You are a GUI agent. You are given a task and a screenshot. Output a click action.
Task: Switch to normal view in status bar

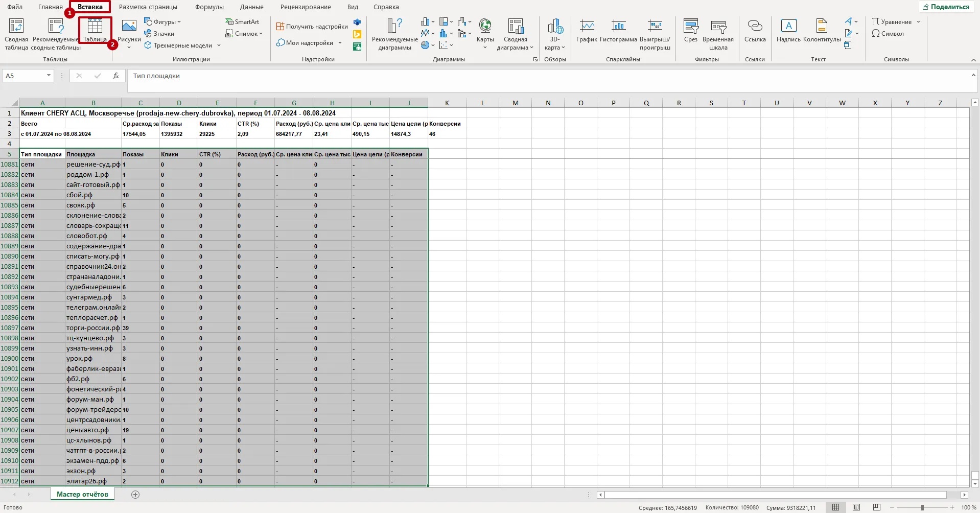tap(836, 507)
